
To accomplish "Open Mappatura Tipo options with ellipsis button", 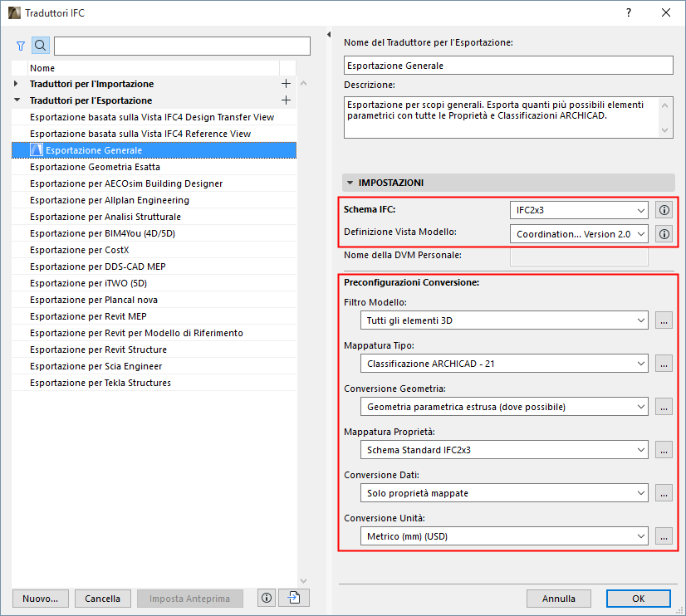I will 664,364.
